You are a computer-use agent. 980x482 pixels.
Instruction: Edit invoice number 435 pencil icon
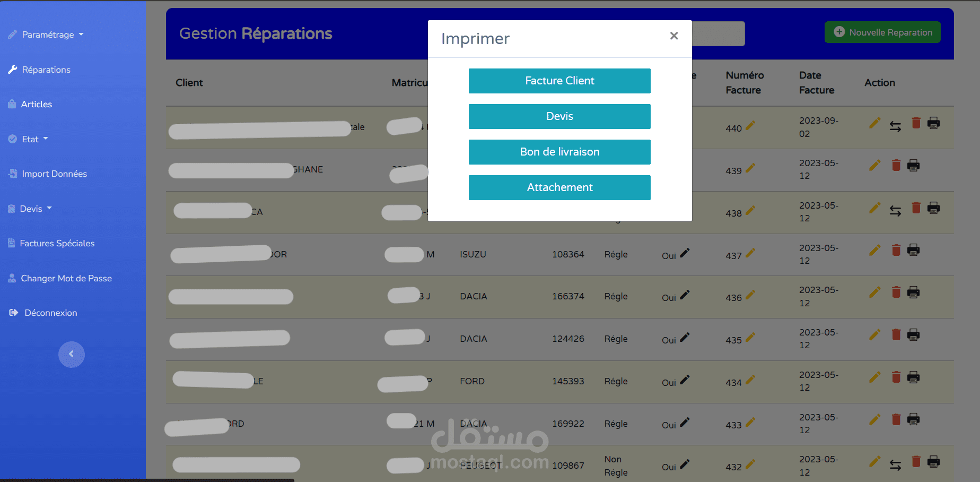tap(750, 338)
